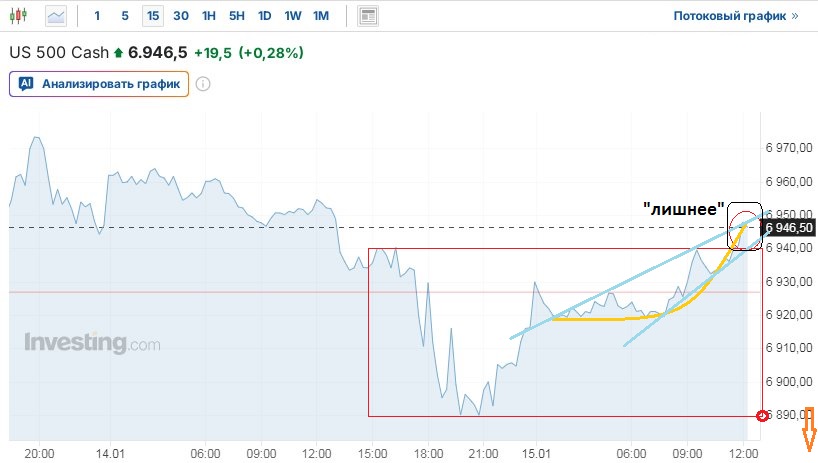
Task: Toggle the 15 minute timeframe
Action: pyautogui.click(x=152, y=16)
